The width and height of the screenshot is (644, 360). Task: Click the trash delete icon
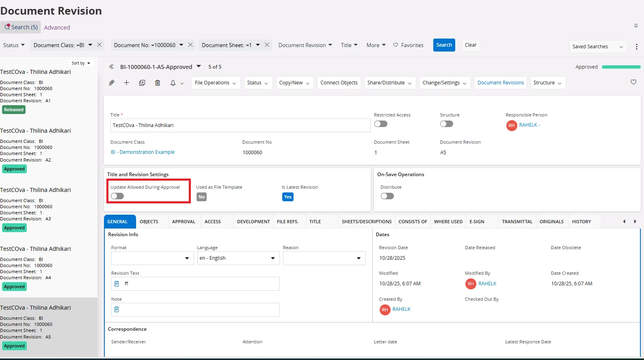coord(158,83)
